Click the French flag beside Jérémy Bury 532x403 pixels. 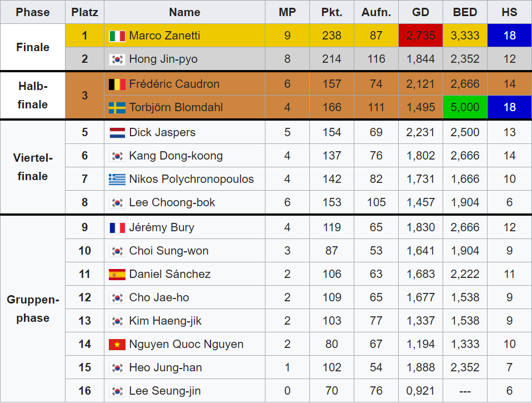(x=117, y=227)
